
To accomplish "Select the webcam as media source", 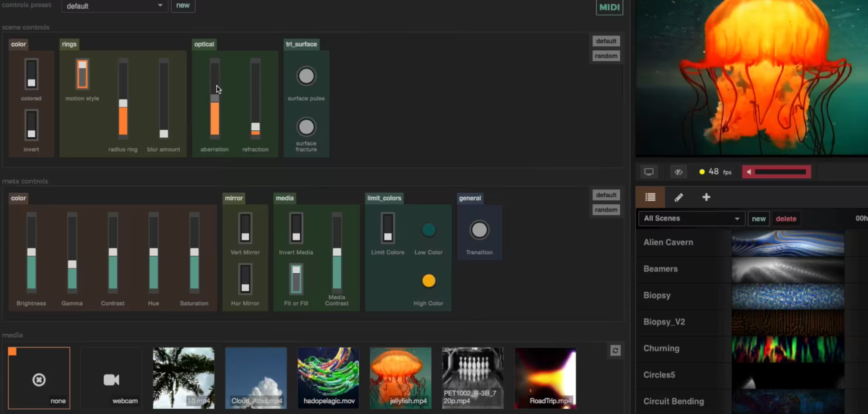I will [x=111, y=378].
